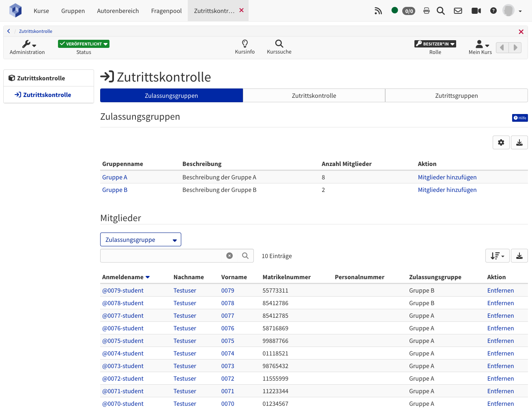Open the Fragenpool menu item
532x420 pixels.
pyautogui.click(x=166, y=11)
